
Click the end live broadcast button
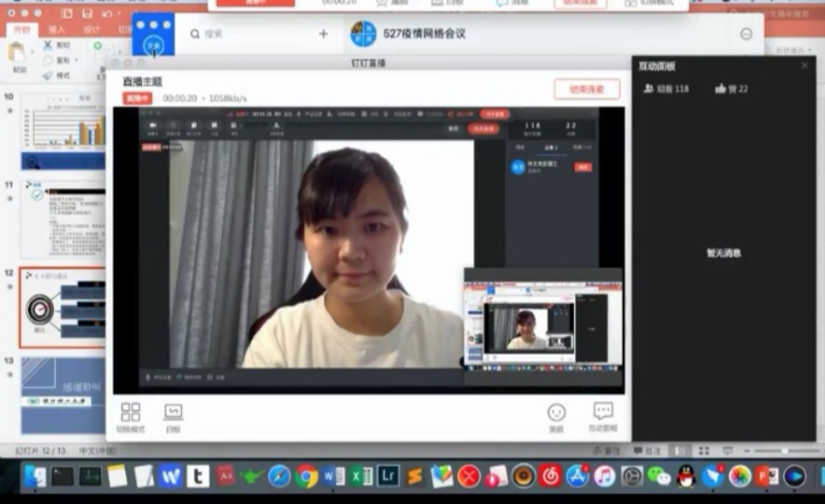tap(586, 89)
